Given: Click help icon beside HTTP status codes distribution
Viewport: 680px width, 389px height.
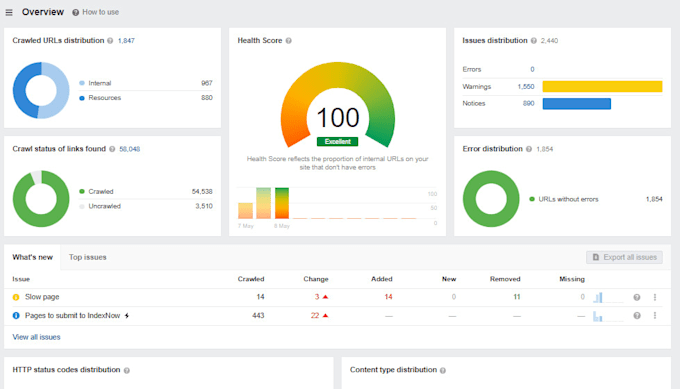Looking at the screenshot, I should (x=127, y=370).
